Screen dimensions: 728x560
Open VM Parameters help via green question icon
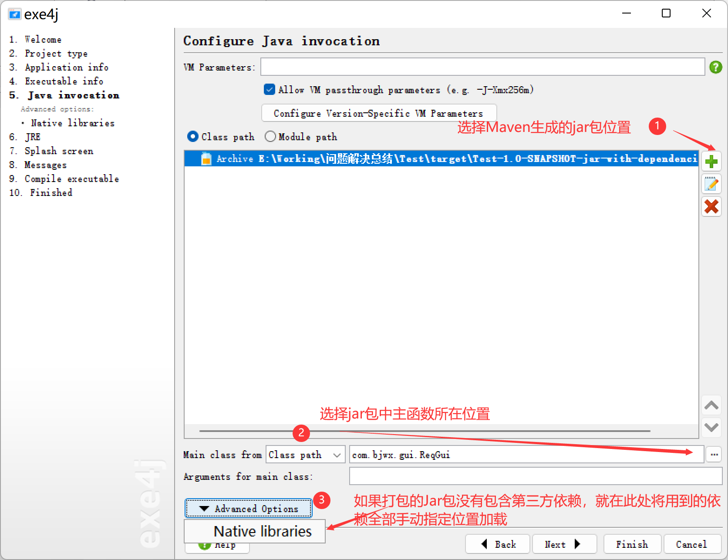(715, 67)
